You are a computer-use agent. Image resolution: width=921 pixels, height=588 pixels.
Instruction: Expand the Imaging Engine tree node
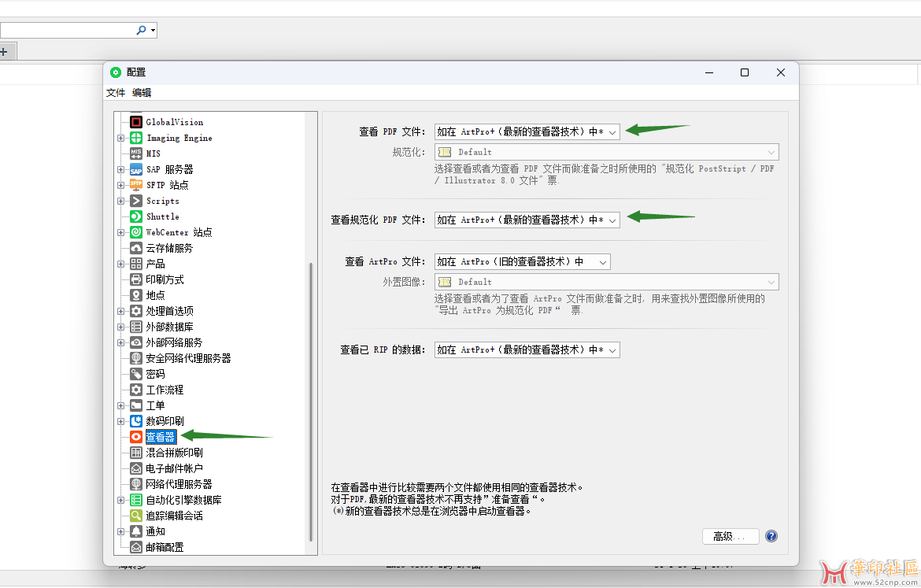pyautogui.click(x=120, y=138)
